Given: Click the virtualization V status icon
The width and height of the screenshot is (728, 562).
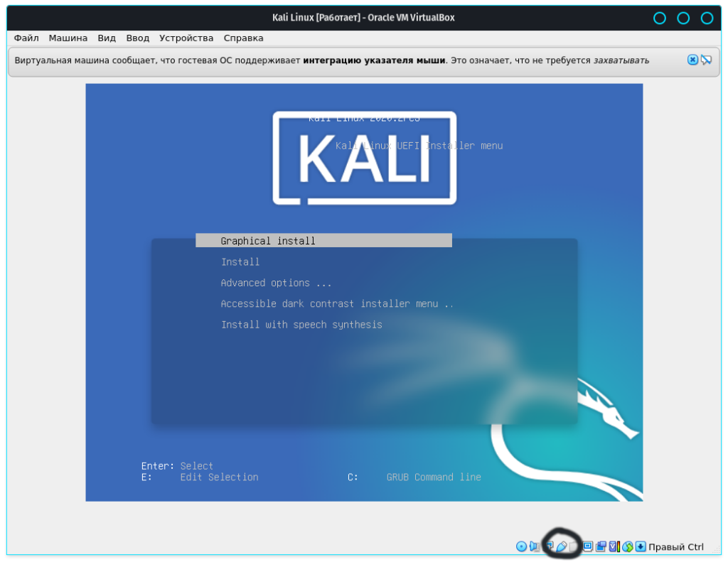Looking at the screenshot, I should (613, 546).
